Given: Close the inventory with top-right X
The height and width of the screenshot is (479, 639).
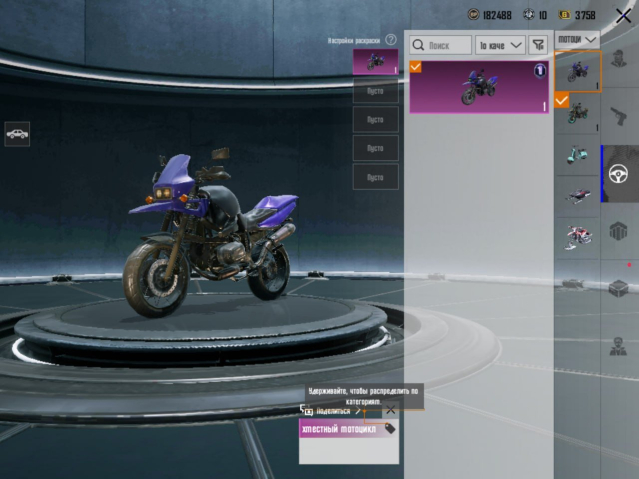Looking at the screenshot, I should (624, 16).
